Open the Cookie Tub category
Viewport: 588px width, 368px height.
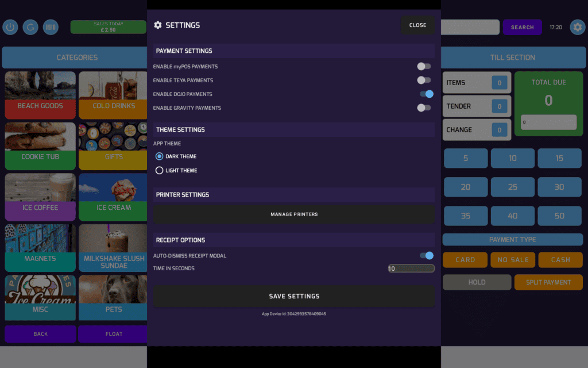pyautogui.click(x=40, y=146)
